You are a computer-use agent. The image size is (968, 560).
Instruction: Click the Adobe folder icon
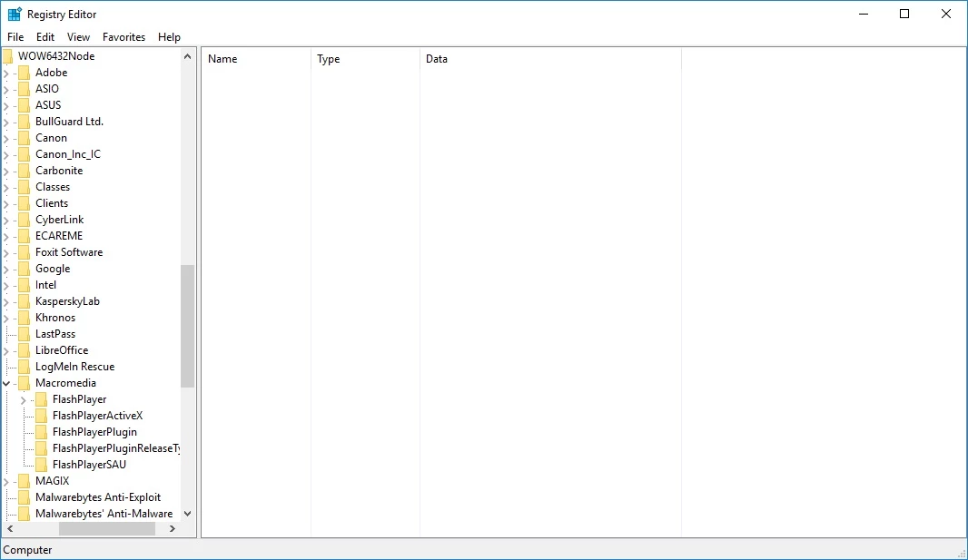point(24,73)
